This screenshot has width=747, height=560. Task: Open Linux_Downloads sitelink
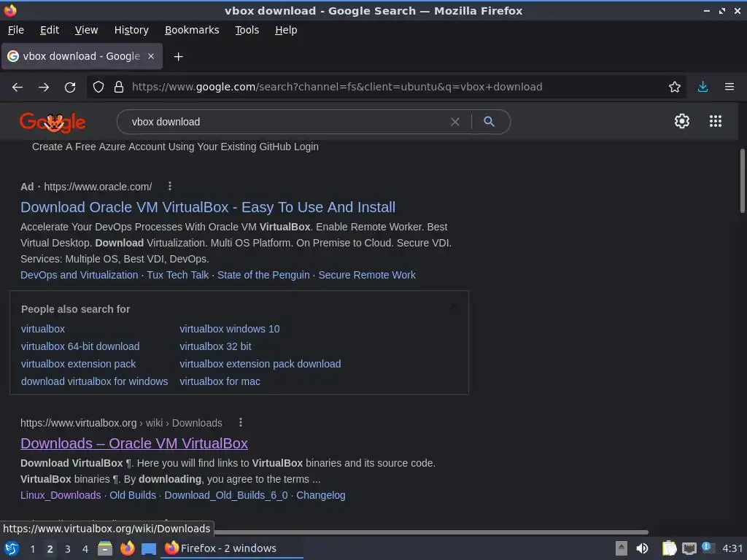61,495
